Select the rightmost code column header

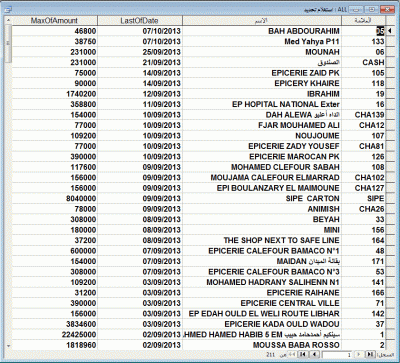(363, 21)
